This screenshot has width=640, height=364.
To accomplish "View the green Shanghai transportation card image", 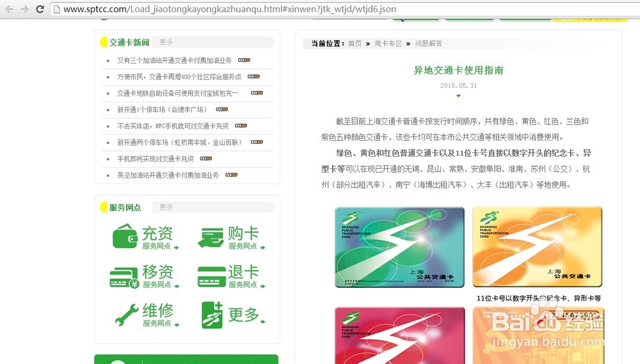I will point(399,247).
